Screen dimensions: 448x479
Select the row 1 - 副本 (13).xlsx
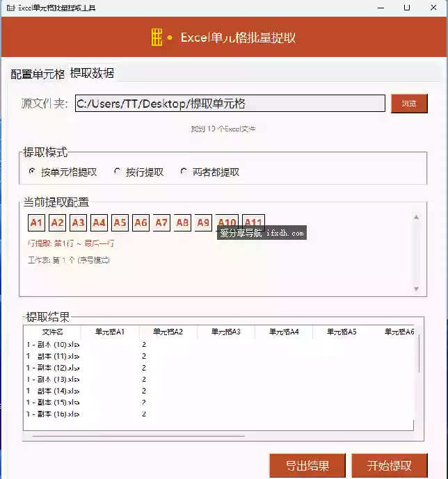218,380
